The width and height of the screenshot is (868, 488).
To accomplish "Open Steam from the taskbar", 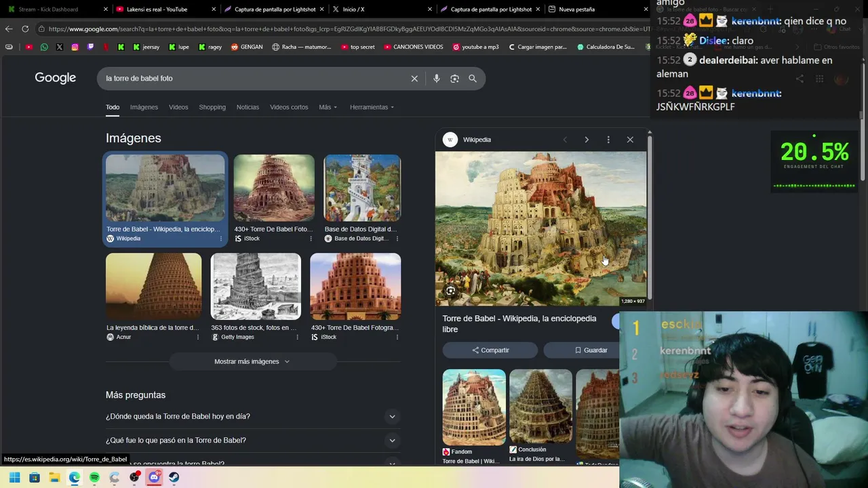I will pyautogui.click(x=174, y=477).
